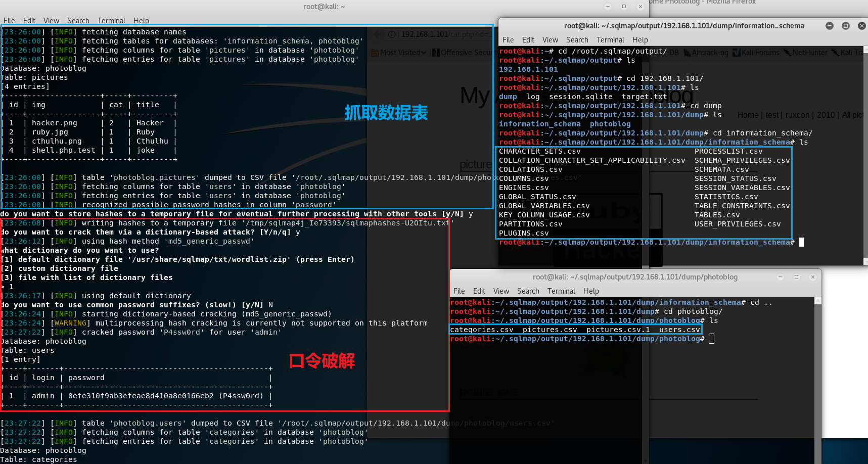Open Edit menu in photoblog terminal window
868x464 pixels.
point(479,291)
